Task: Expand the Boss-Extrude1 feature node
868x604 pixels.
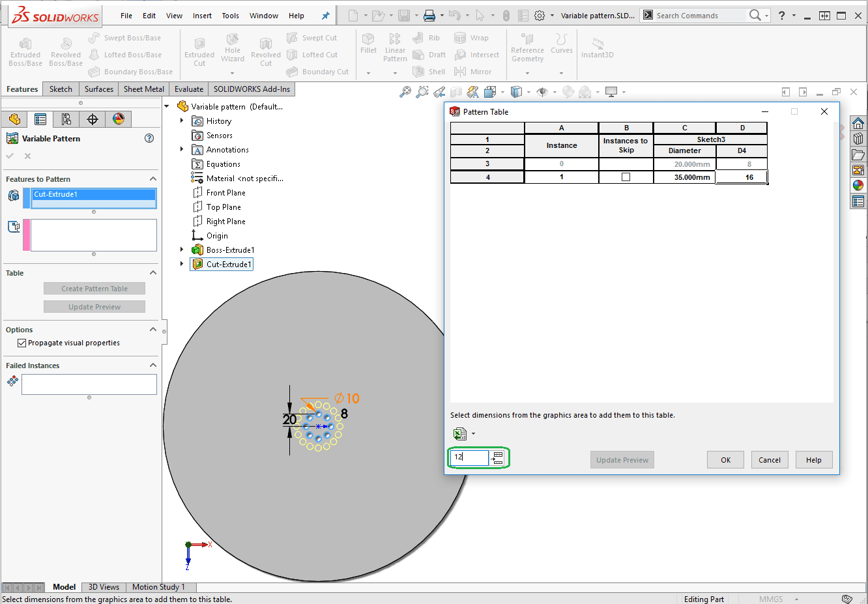Action: 182,250
